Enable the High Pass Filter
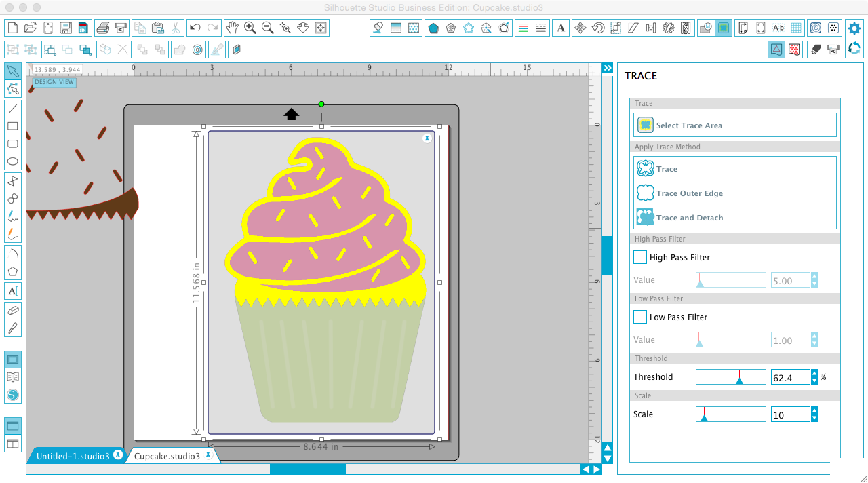The image size is (868, 483). 639,257
